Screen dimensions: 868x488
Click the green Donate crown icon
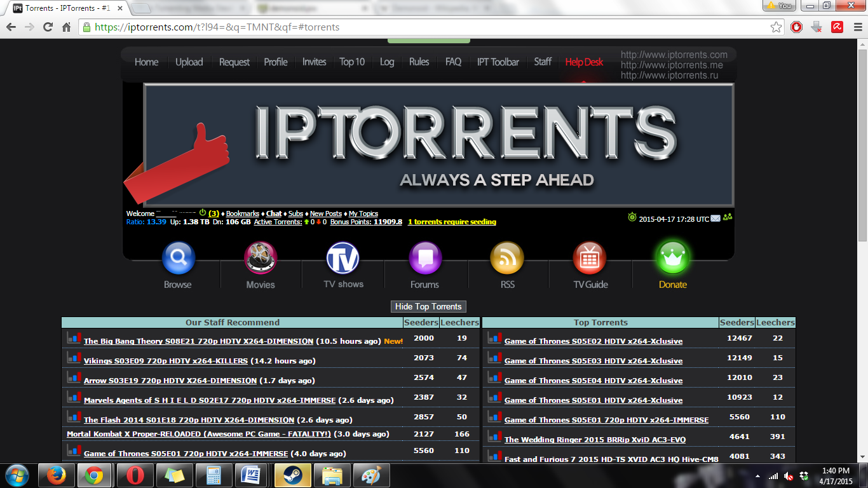[x=672, y=257]
